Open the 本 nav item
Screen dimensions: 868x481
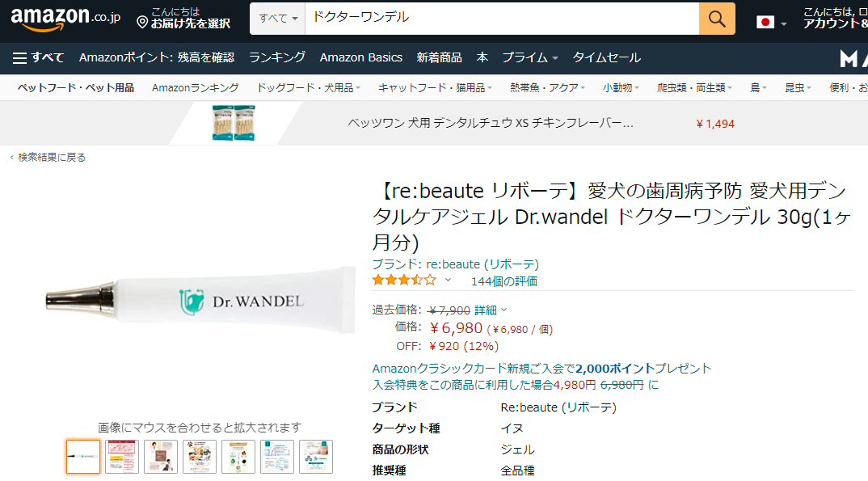click(482, 57)
